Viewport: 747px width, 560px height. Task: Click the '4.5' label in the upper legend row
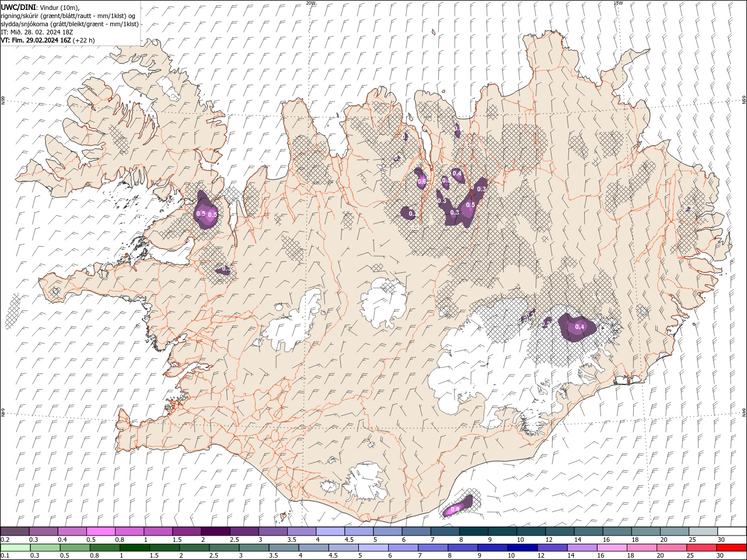click(350, 540)
